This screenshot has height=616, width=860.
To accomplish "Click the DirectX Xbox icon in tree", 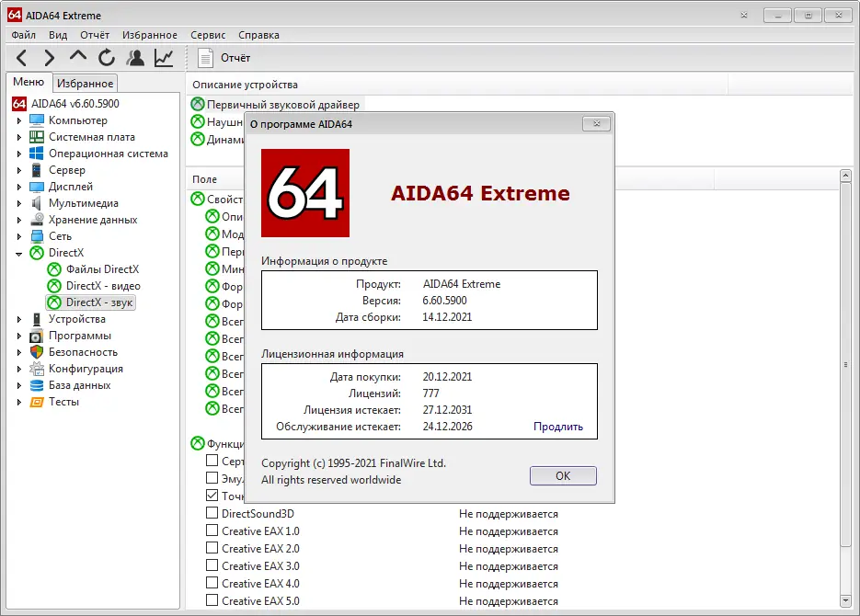I will coord(37,253).
